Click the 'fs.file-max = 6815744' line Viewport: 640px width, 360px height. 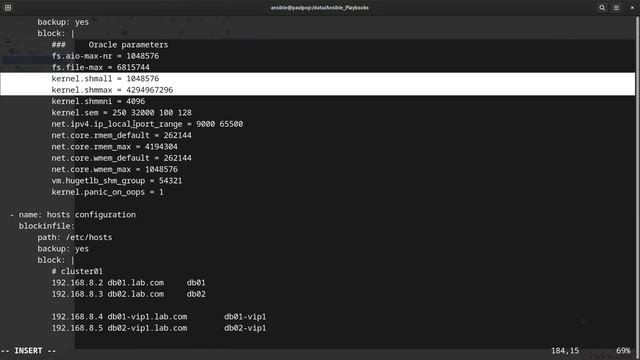click(100, 67)
